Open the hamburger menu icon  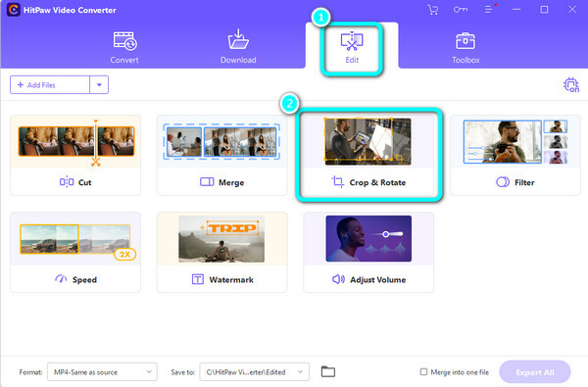(489, 10)
